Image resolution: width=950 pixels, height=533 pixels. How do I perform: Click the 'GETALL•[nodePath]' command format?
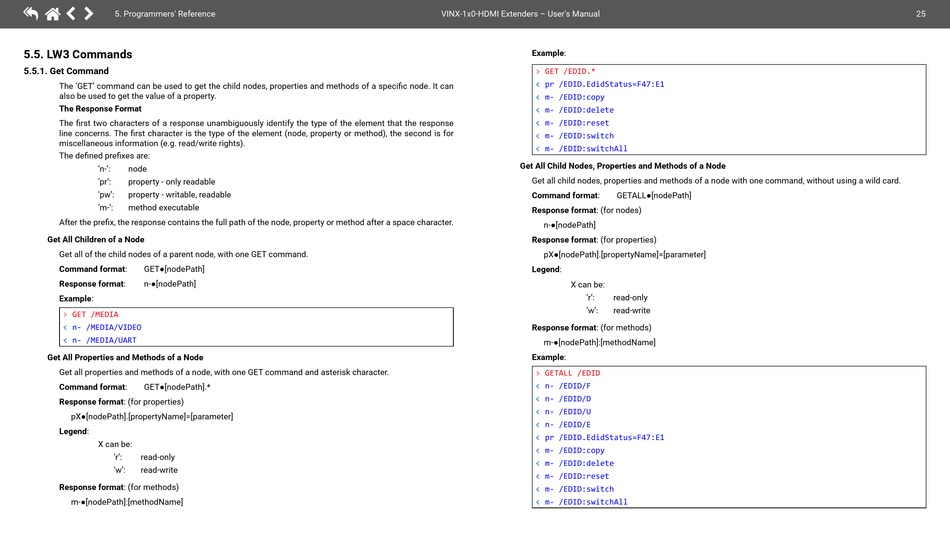tap(654, 195)
